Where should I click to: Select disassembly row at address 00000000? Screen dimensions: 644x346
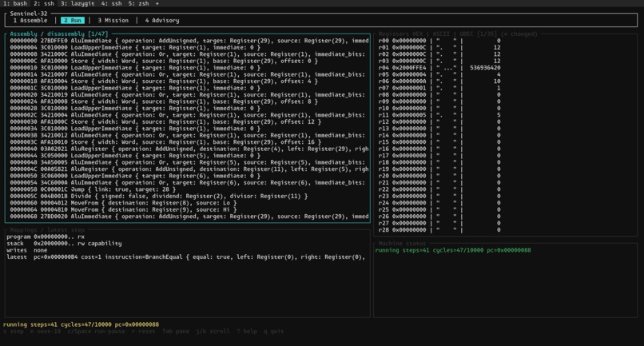point(189,41)
